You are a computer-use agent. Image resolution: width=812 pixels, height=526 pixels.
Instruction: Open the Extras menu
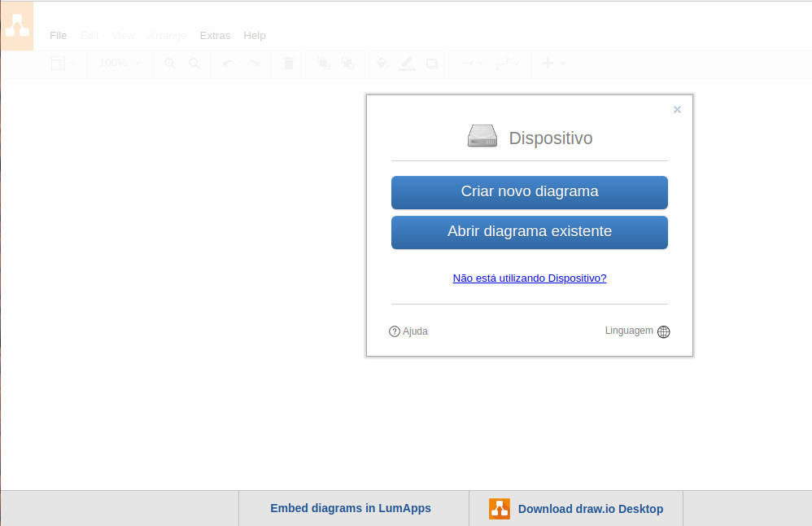click(x=215, y=35)
